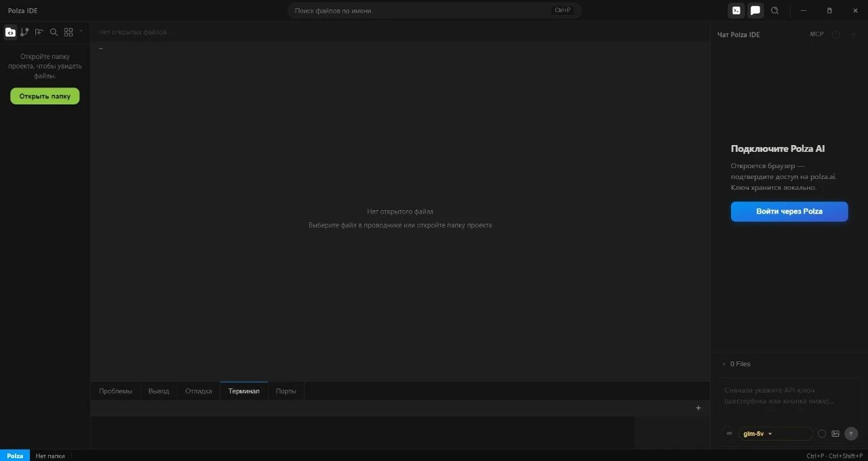Click the send message arrow button
This screenshot has width=868, height=461.
[x=851, y=434]
